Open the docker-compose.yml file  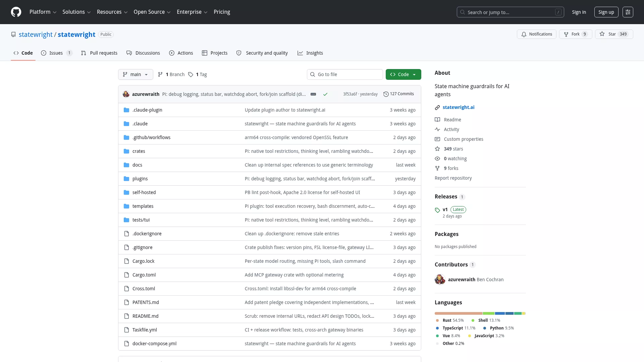point(154,344)
